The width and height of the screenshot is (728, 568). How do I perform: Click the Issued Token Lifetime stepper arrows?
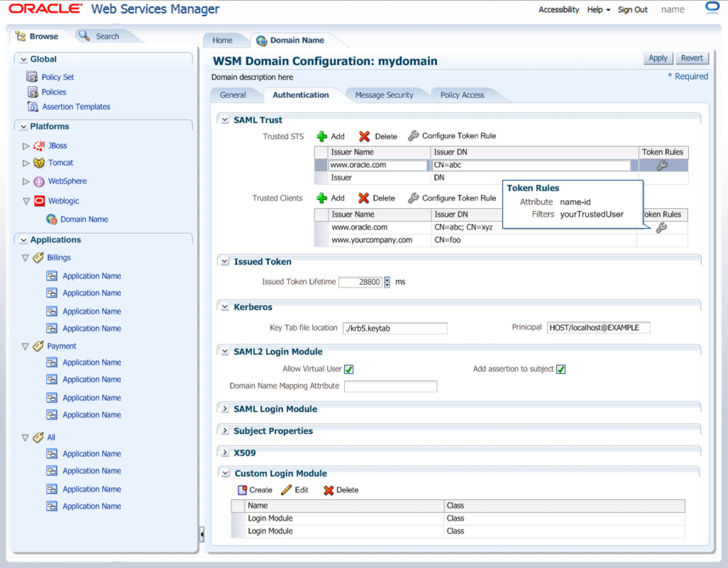pyautogui.click(x=387, y=282)
